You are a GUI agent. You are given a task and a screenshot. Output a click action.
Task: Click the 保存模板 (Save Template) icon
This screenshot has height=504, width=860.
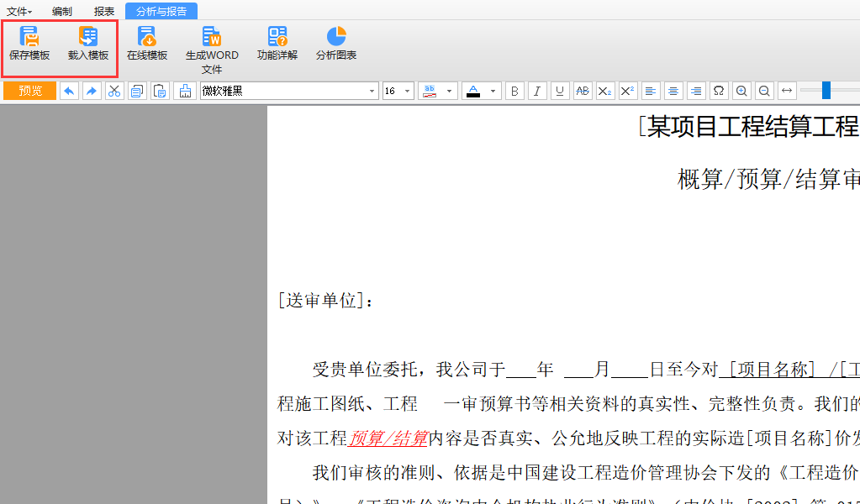coord(29,44)
